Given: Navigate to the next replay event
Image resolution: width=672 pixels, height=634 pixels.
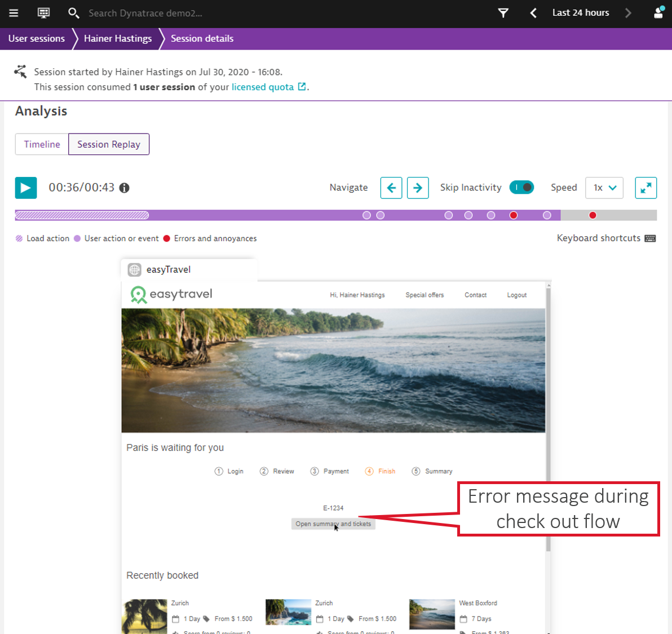Looking at the screenshot, I should click(418, 188).
